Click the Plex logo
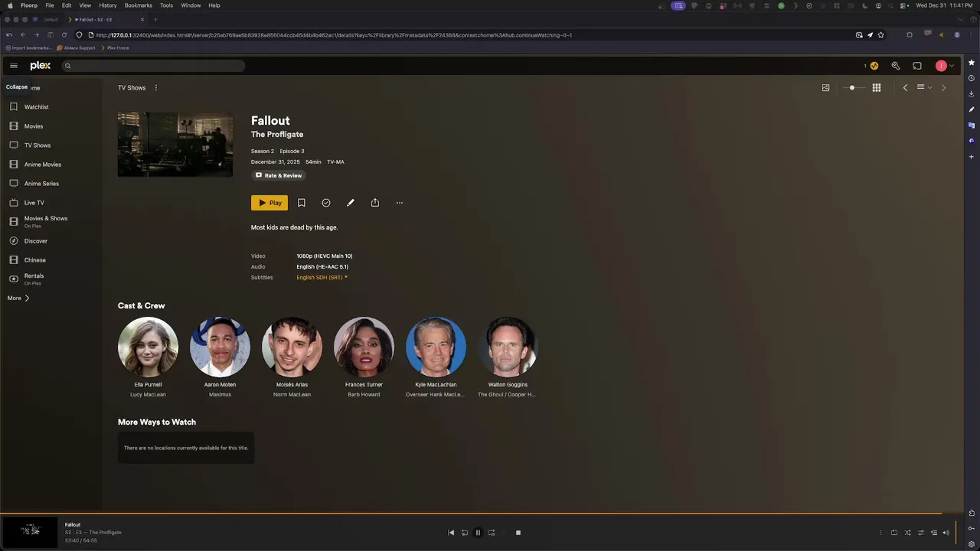980x551 pixels. tap(41, 66)
